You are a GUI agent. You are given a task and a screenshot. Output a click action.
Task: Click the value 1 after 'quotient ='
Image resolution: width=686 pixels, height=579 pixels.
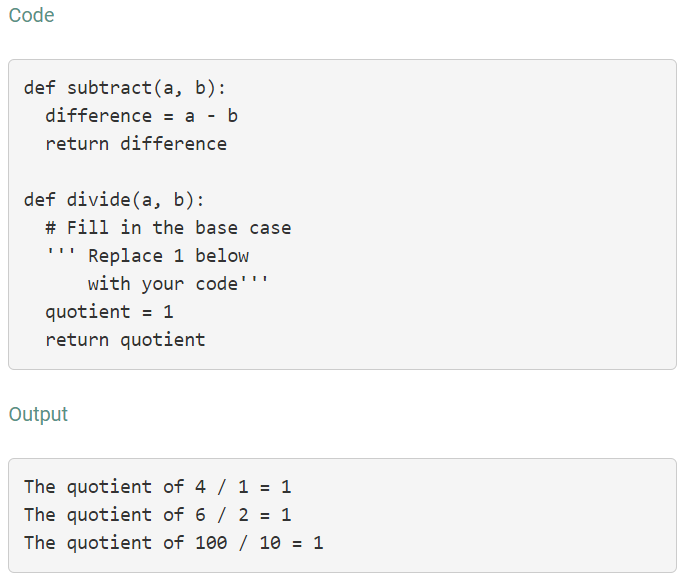168,312
